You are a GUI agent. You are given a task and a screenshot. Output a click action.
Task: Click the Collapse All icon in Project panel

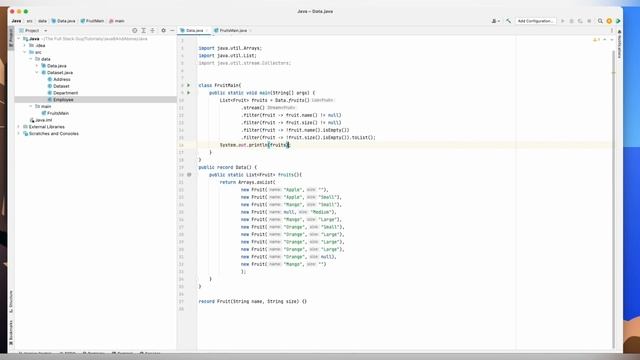(x=153, y=31)
